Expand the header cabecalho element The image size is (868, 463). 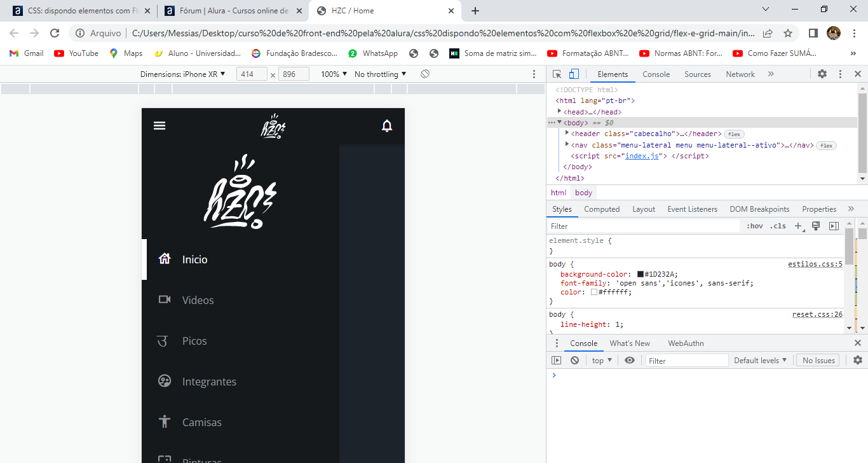click(x=567, y=133)
